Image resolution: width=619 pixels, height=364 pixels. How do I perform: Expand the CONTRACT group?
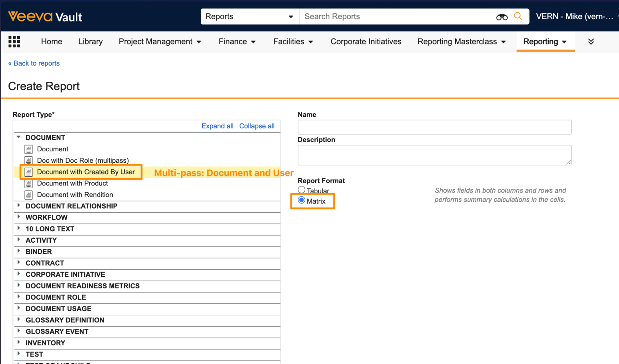point(19,262)
